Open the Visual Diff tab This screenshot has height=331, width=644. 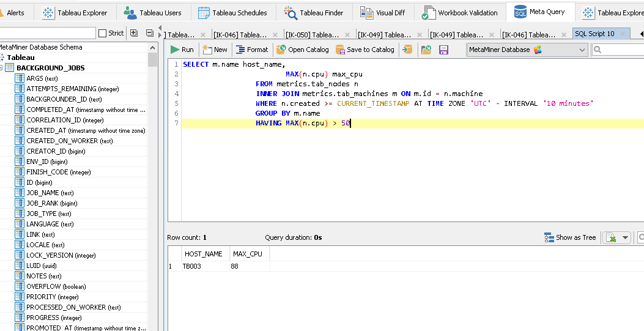coord(383,13)
